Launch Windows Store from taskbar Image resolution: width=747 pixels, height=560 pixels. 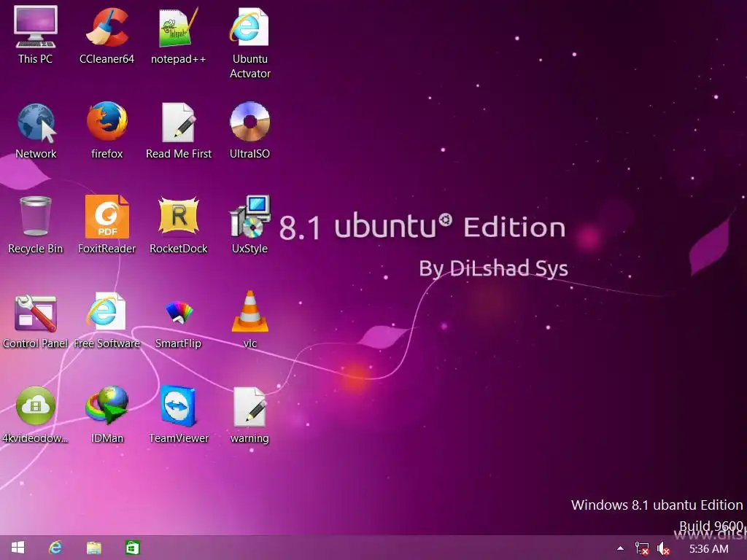[133, 548]
